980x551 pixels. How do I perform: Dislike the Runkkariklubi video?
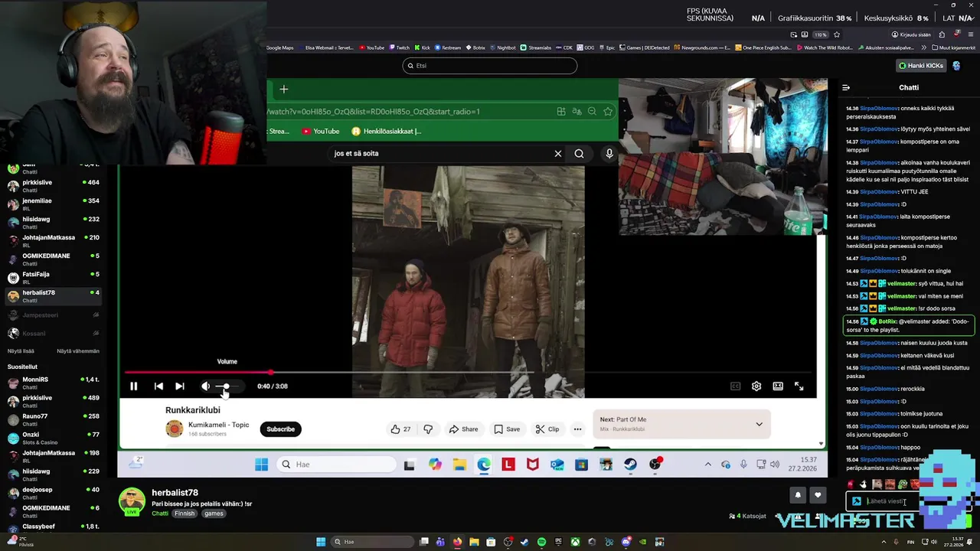click(x=428, y=429)
